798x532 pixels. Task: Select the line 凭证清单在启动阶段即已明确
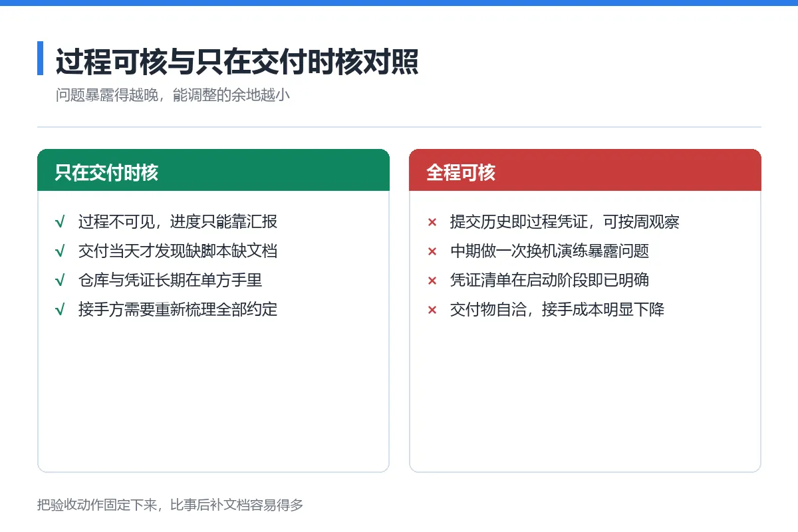point(549,281)
